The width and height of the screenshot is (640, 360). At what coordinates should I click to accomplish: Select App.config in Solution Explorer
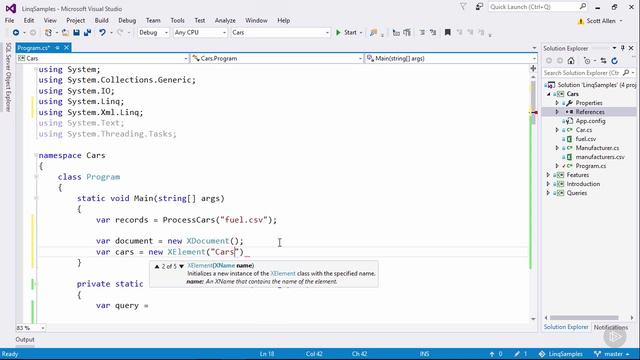pos(590,121)
